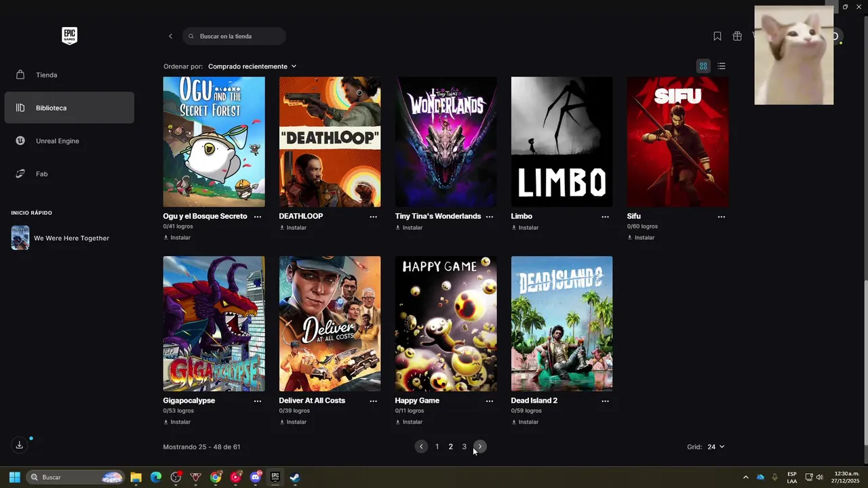Open the Windows Start menu
The height and width of the screenshot is (488, 868).
(x=14, y=477)
